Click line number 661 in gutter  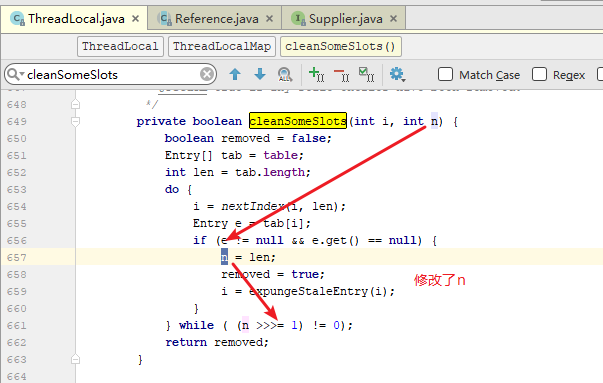pos(17,325)
